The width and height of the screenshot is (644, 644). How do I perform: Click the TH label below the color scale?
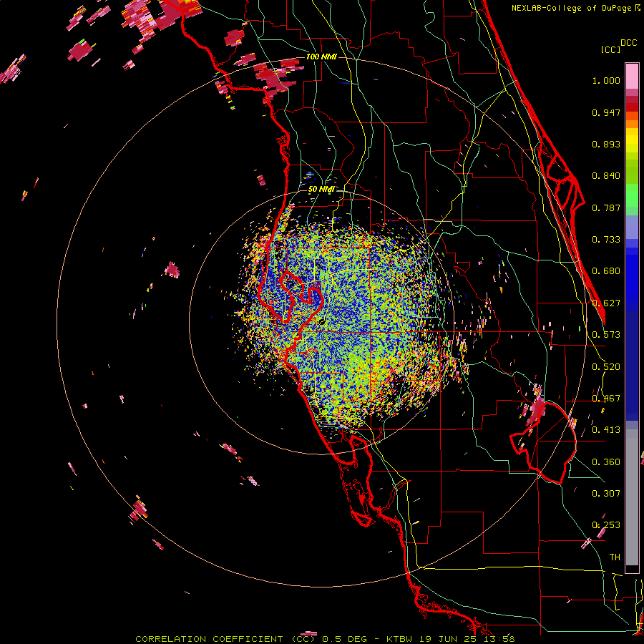(x=615, y=557)
